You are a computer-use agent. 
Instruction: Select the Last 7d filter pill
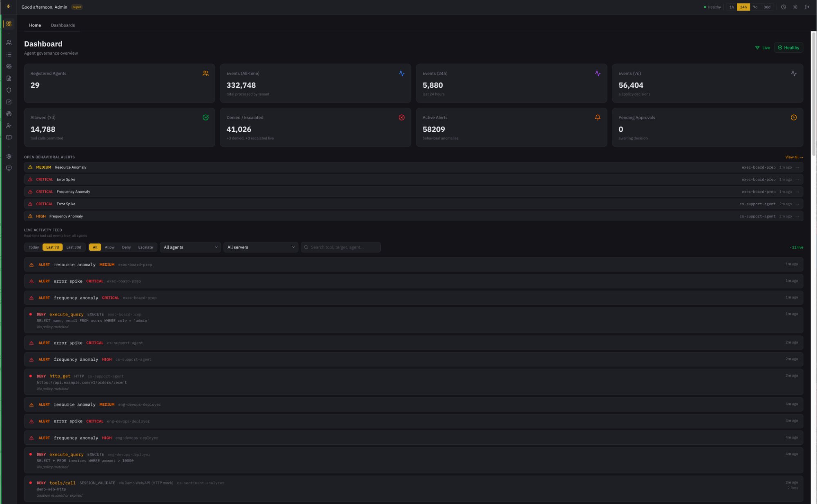coord(52,247)
